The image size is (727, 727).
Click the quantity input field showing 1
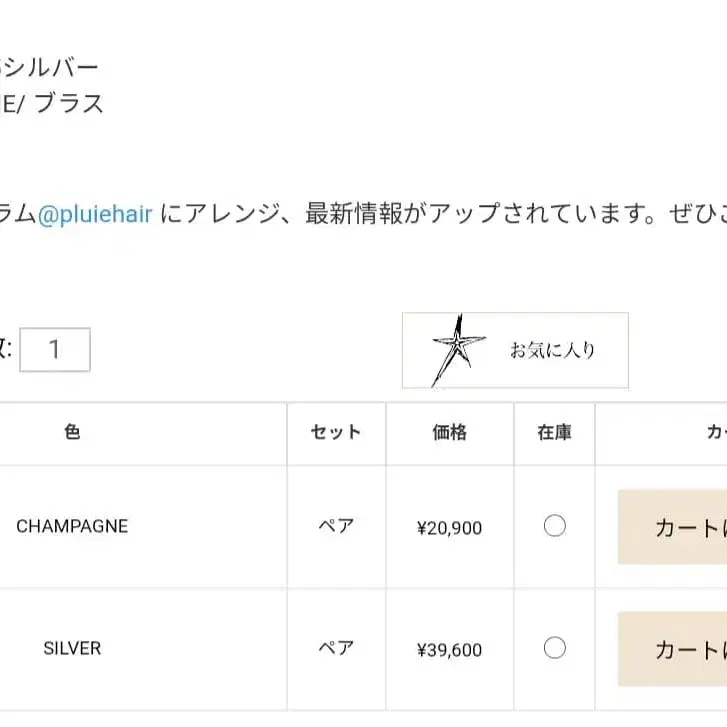[x=55, y=350]
